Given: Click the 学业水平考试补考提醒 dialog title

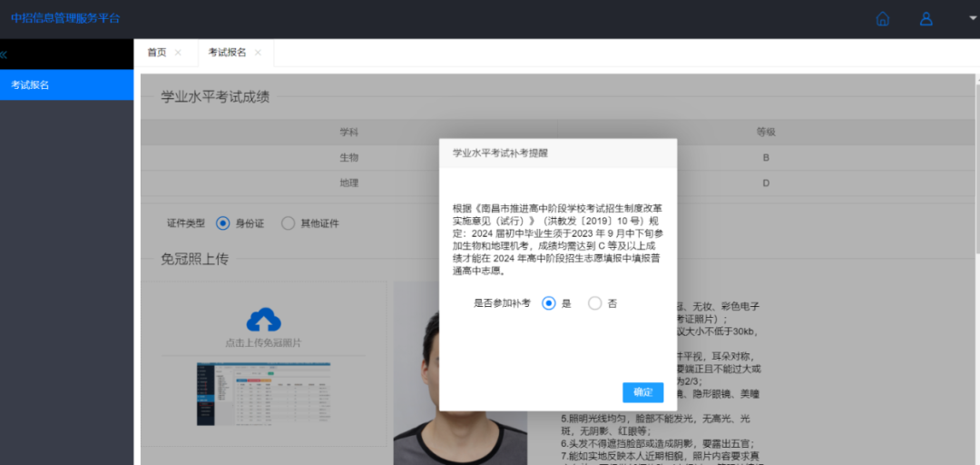Looking at the screenshot, I should point(500,153).
